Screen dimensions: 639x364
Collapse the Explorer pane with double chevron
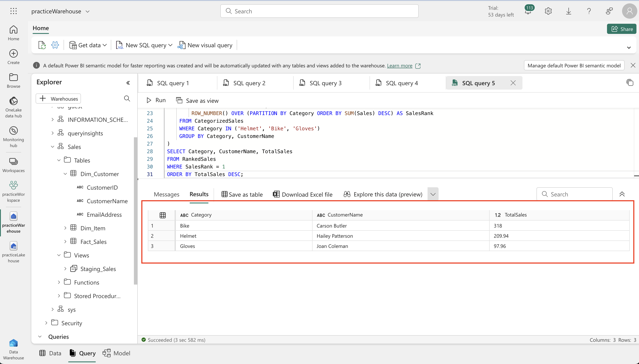coord(128,83)
